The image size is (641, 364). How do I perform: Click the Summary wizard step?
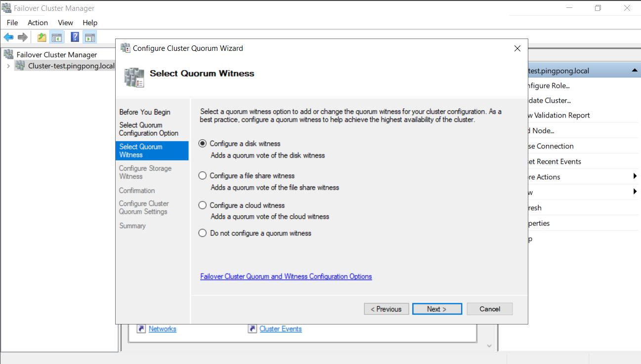pos(132,226)
